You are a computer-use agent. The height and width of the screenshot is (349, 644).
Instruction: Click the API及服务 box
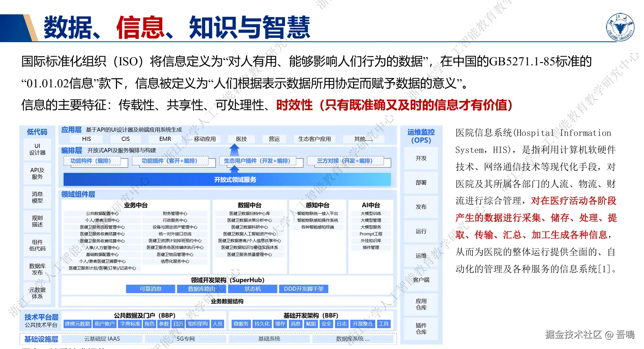click(37, 173)
